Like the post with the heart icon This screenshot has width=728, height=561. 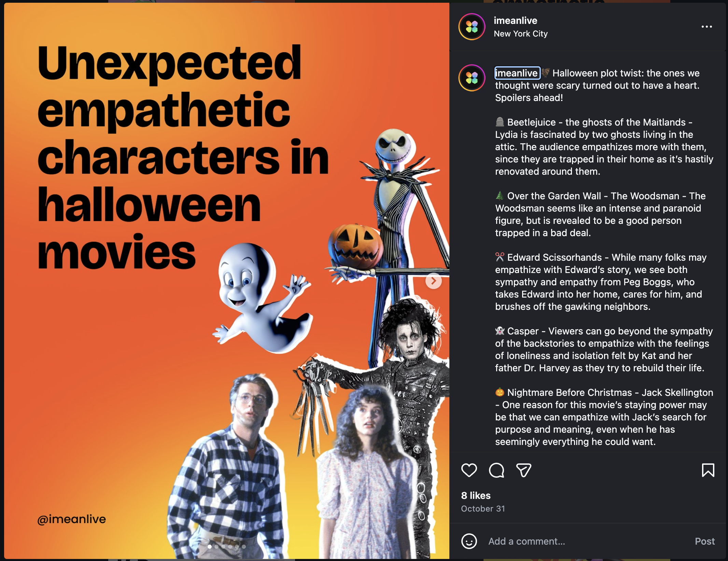tap(469, 470)
